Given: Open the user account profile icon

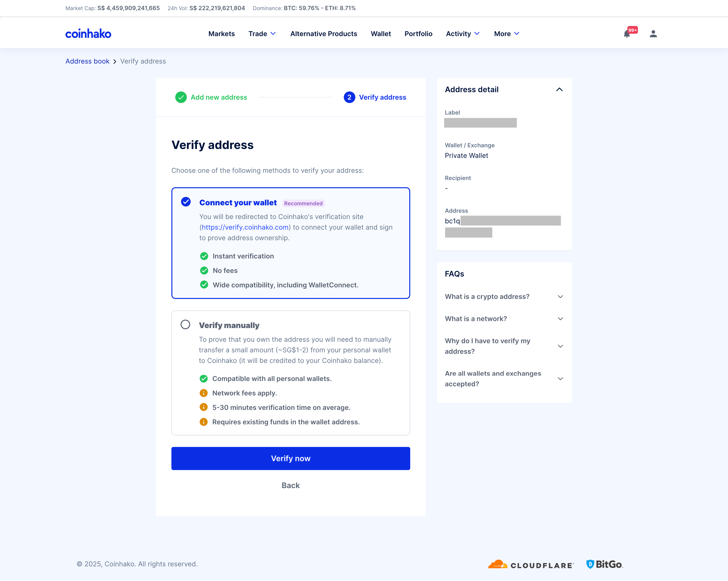Looking at the screenshot, I should click(x=653, y=34).
